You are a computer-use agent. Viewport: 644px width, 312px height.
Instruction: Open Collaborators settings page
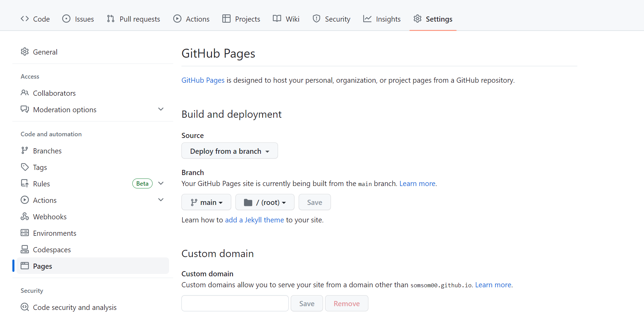(93, 93)
